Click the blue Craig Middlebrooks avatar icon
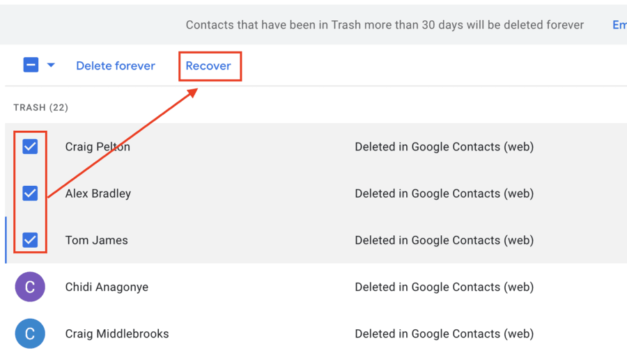The image size is (627, 364). (x=30, y=333)
